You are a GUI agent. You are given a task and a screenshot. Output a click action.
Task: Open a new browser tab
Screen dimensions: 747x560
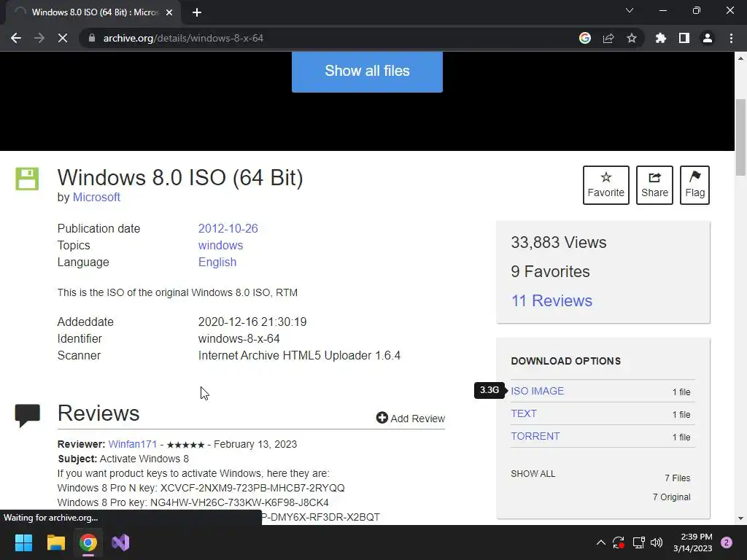(x=197, y=12)
